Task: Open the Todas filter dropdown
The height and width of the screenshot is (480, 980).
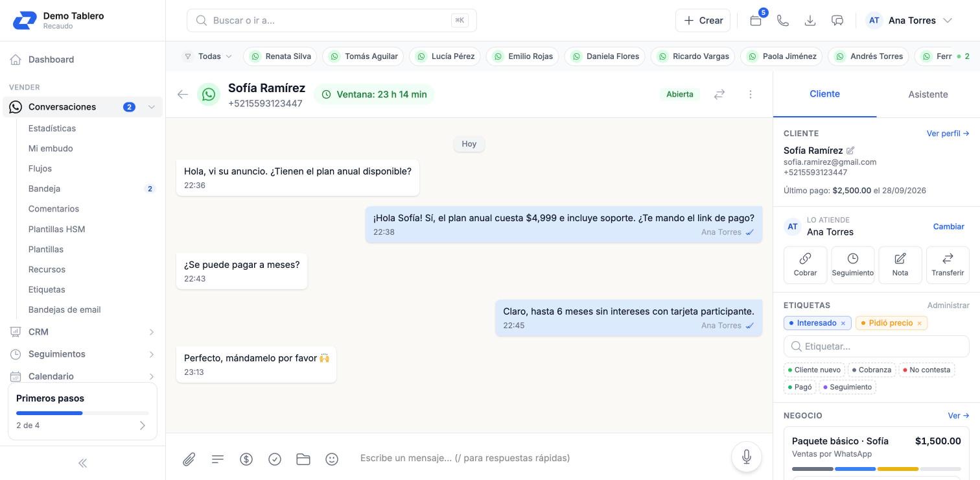Action: [x=209, y=56]
